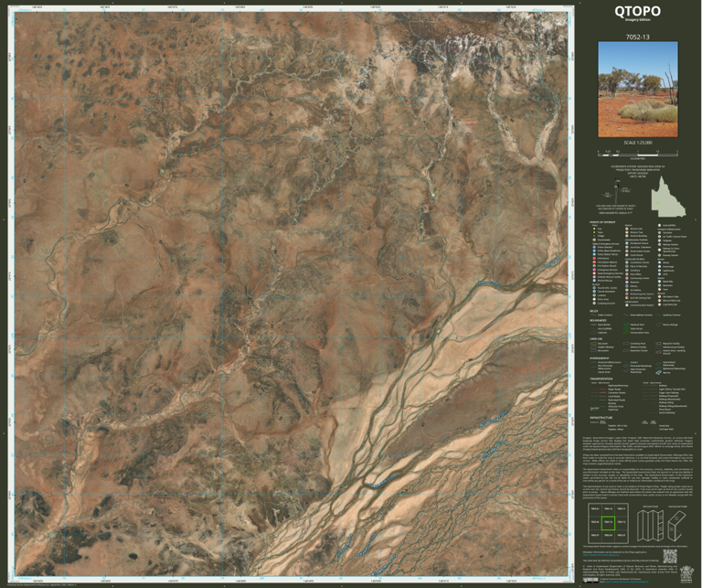This screenshot has width=702, height=588.
Task: Click the Queensland Government crest logo
Action: coord(686,573)
